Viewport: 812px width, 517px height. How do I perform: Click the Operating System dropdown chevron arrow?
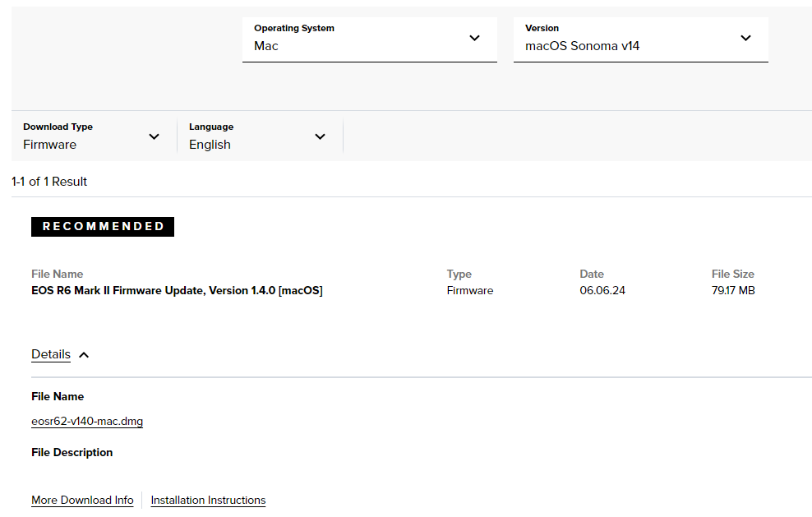pyautogui.click(x=474, y=38)
